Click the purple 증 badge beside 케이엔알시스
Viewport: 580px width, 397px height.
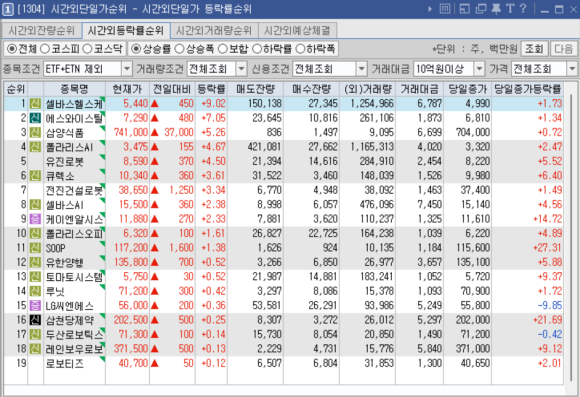pyautogui.click(x=35, y=219)
